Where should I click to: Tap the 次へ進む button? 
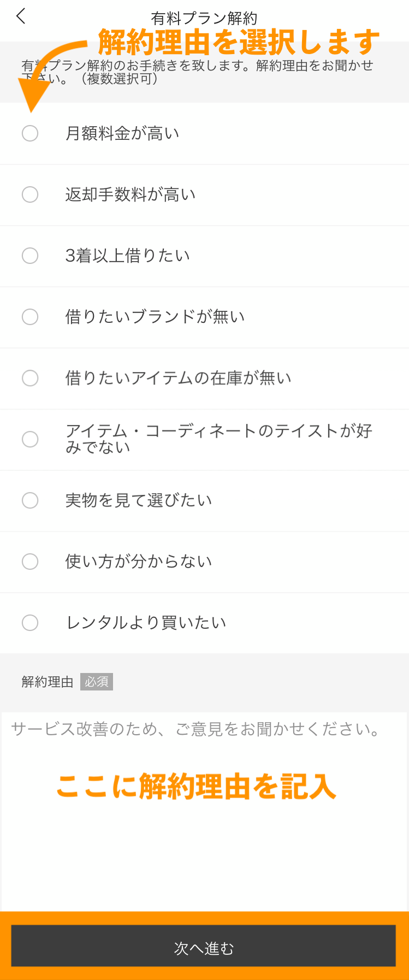(204, 948)
